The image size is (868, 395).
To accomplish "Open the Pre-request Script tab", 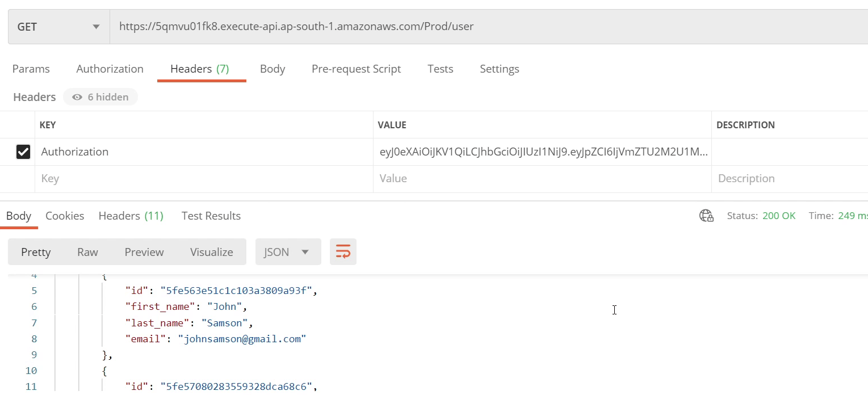I will coord(356,69).
